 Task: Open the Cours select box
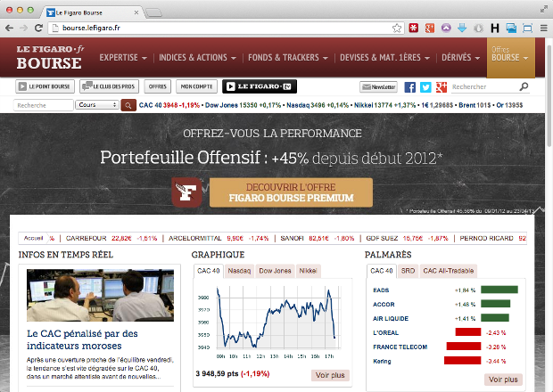[x=96, y=105]
